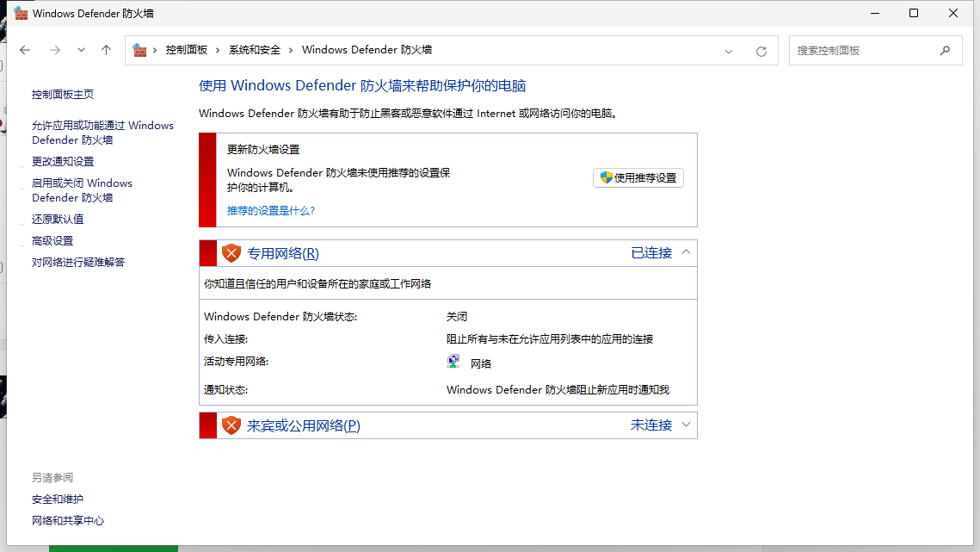980x552 pixels.
Task: Click 已连接 status text
Action: (651, 253)
